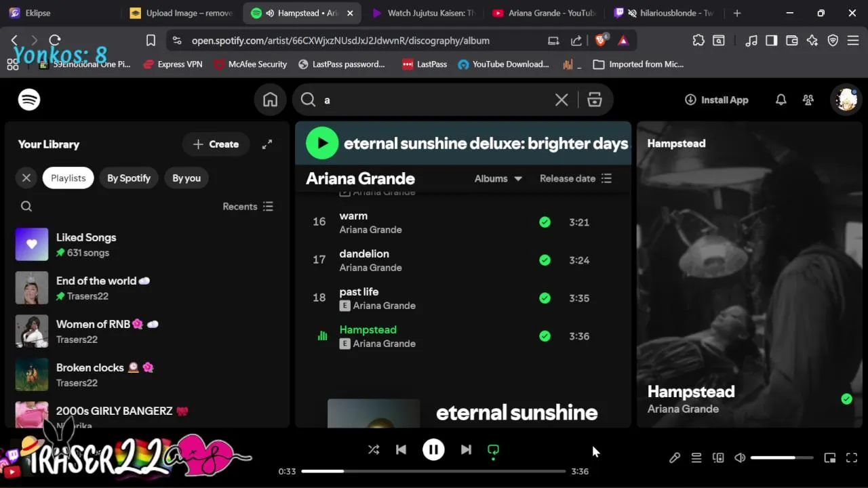Toggle saved checkmark for Hampstead track
This screenshot has width=868, height=488.
coord(545,336)
